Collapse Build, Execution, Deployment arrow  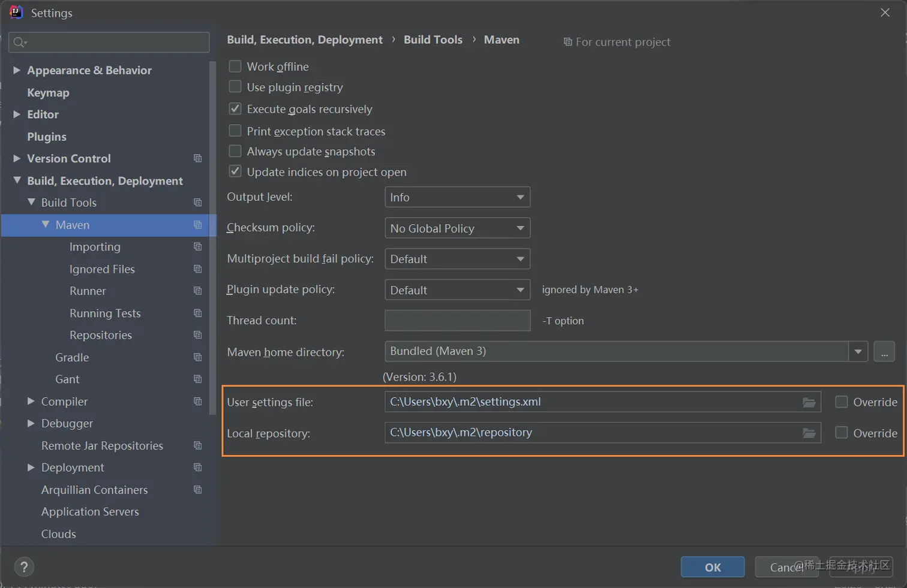(17, 180)
